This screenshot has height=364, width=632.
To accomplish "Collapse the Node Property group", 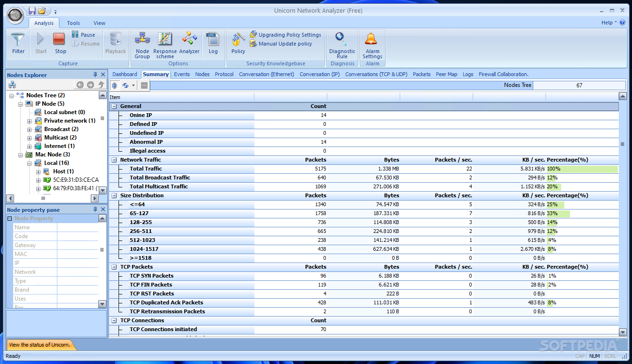I will [9, 218].
